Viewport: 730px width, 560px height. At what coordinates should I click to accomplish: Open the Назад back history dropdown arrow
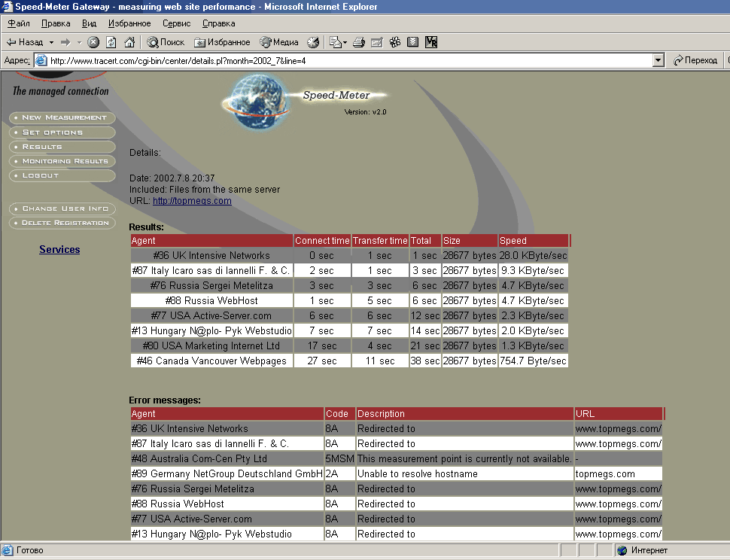point(51,42)
